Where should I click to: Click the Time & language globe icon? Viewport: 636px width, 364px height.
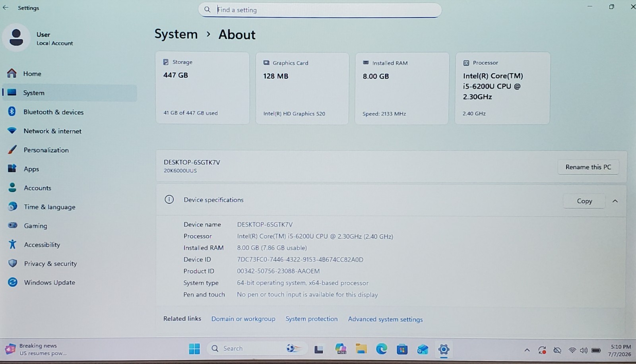[x=13, y=207]
